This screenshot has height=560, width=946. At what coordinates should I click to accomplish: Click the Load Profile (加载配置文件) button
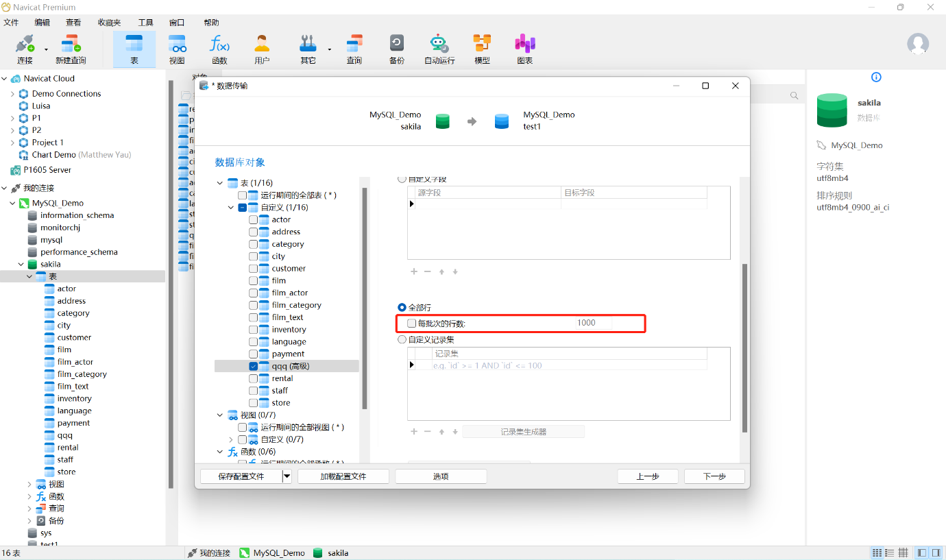pyautogui.click(x=343, y=476)
